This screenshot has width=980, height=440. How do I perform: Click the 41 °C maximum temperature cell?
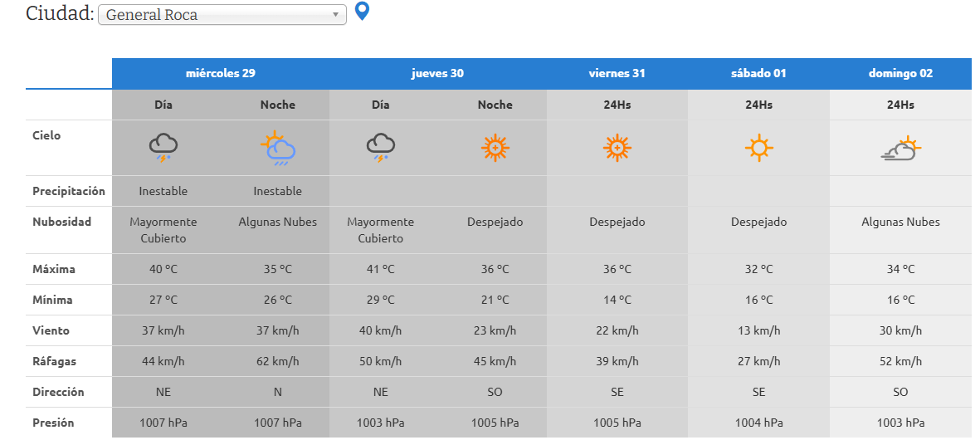[381, 269]
